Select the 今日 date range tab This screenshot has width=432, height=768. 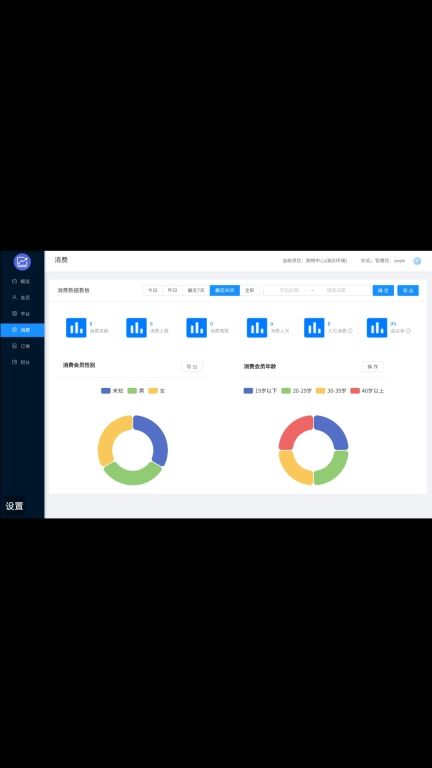point(152,290)
